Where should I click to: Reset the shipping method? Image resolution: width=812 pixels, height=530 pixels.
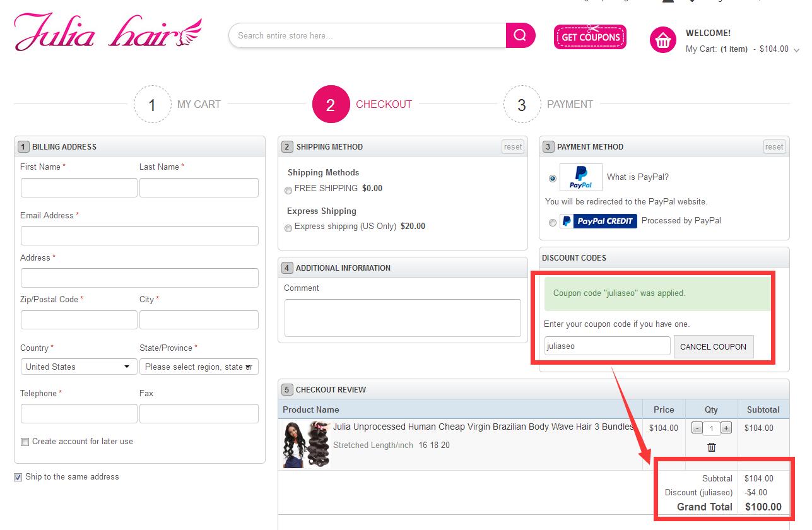513,146
